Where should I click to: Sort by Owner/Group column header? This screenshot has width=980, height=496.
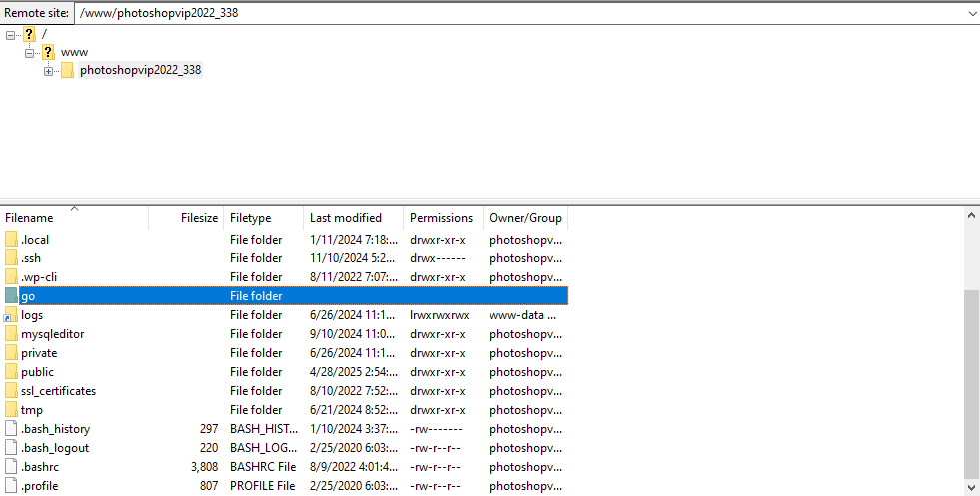(x=525, y=218)
